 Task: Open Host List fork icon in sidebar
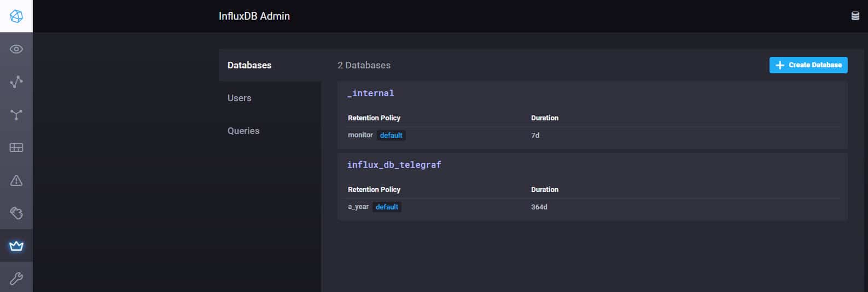(x=16, y=115)
